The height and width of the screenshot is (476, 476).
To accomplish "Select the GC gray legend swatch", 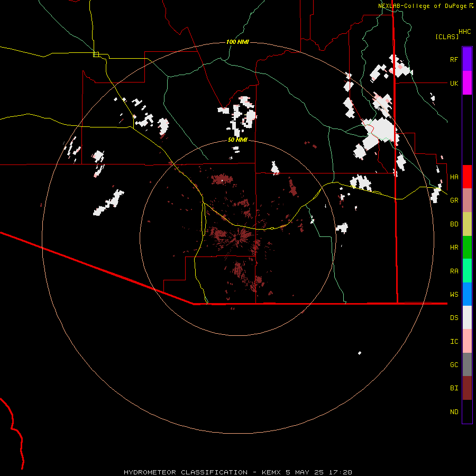I will 467,364.
